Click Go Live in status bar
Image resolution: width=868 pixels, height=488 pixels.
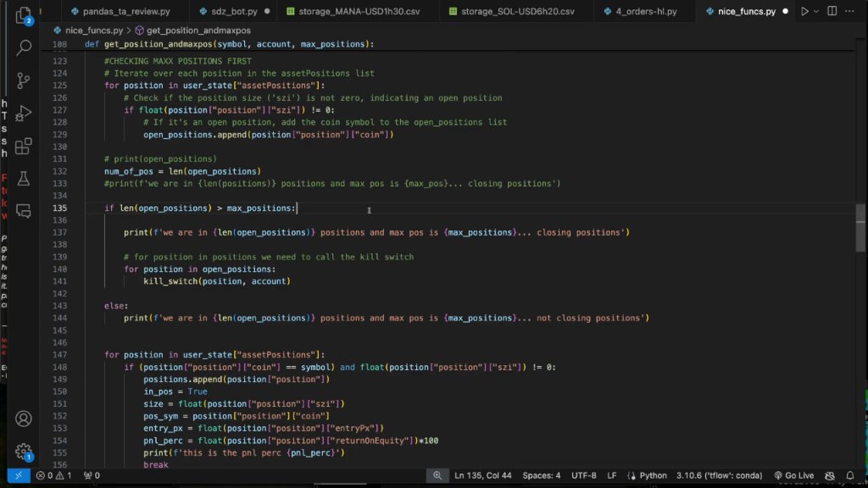[793, 475]
